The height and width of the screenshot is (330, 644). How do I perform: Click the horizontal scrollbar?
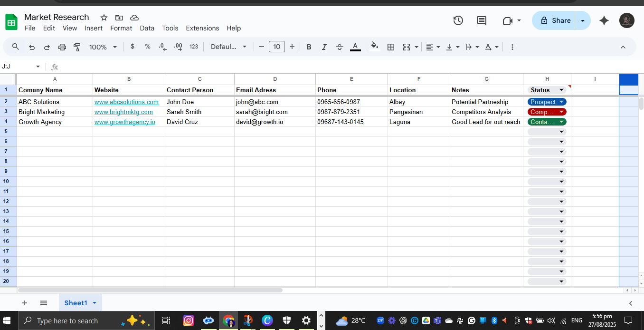pos(150,290)
